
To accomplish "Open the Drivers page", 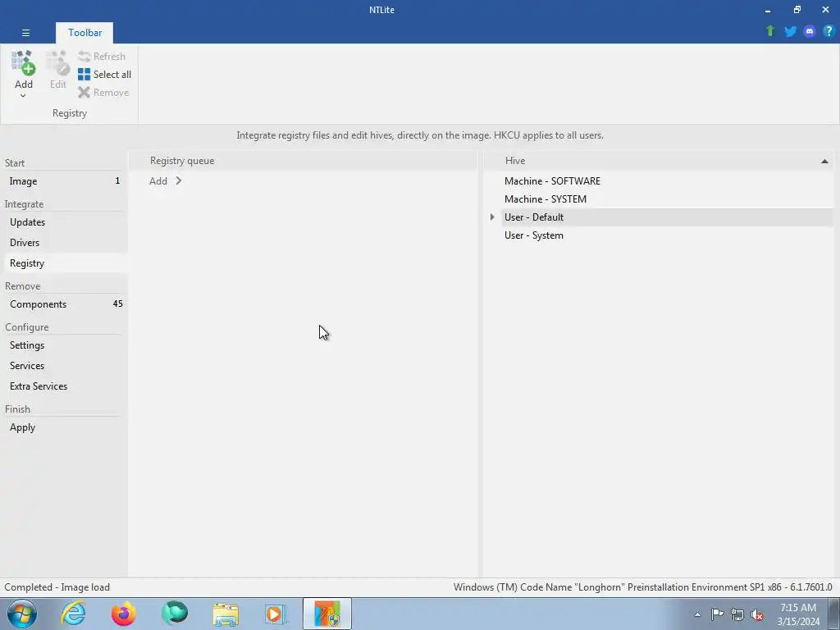I will [64, 243].
